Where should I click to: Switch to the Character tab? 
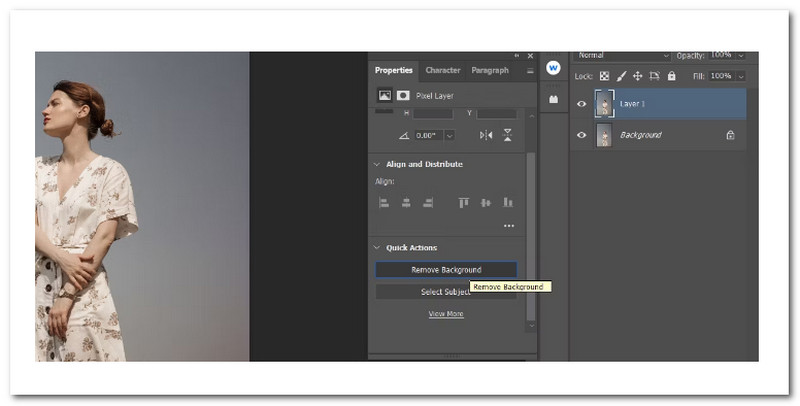tap(442, 70)
